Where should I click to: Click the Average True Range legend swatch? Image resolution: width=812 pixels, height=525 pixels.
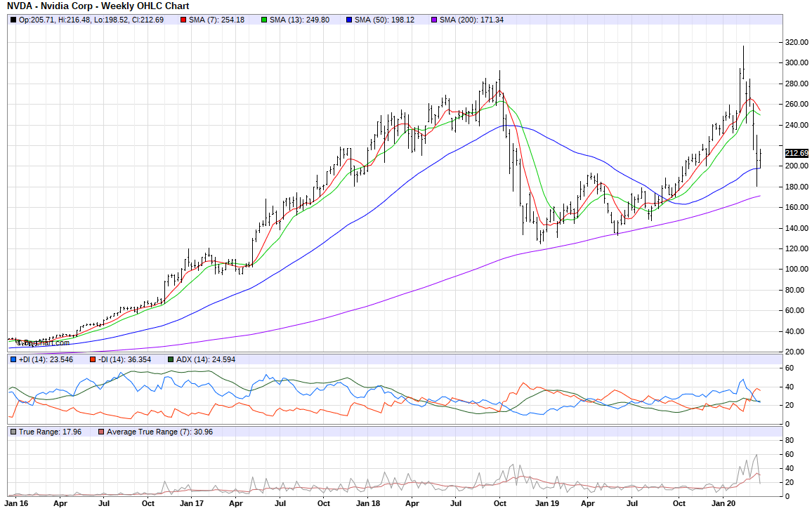pyautogui.click(x=101, y=432)
